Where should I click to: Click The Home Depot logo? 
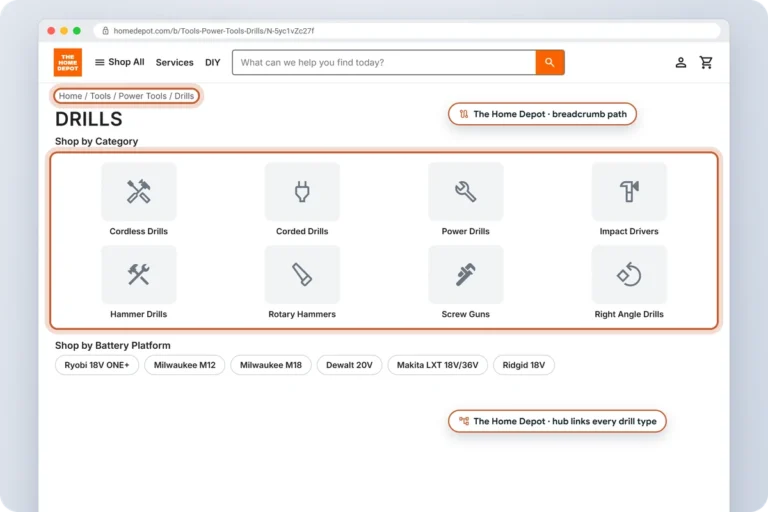tap(68, 62)
